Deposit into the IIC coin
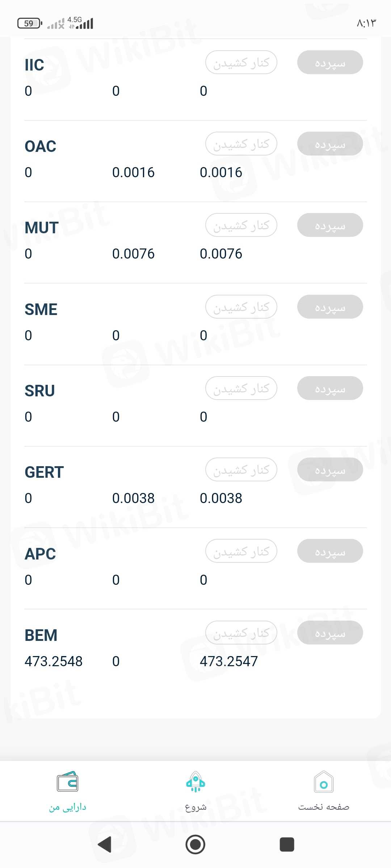 point(330,62)
